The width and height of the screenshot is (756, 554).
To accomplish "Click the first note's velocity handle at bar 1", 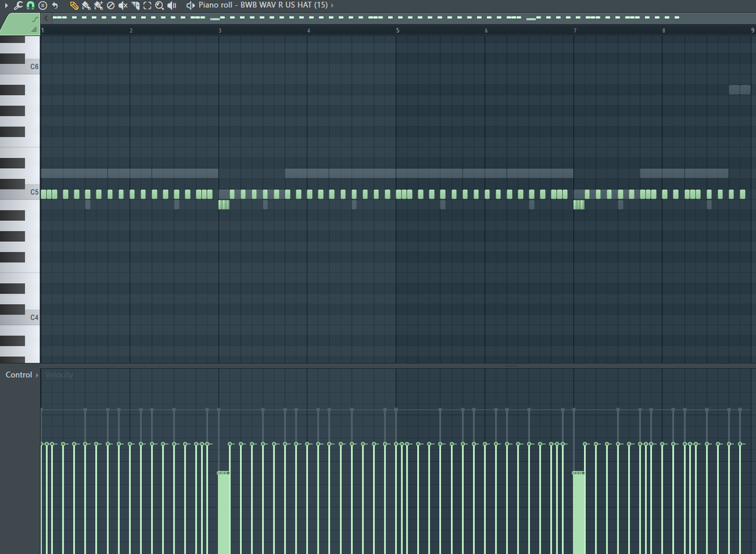I will pos(43,444).
